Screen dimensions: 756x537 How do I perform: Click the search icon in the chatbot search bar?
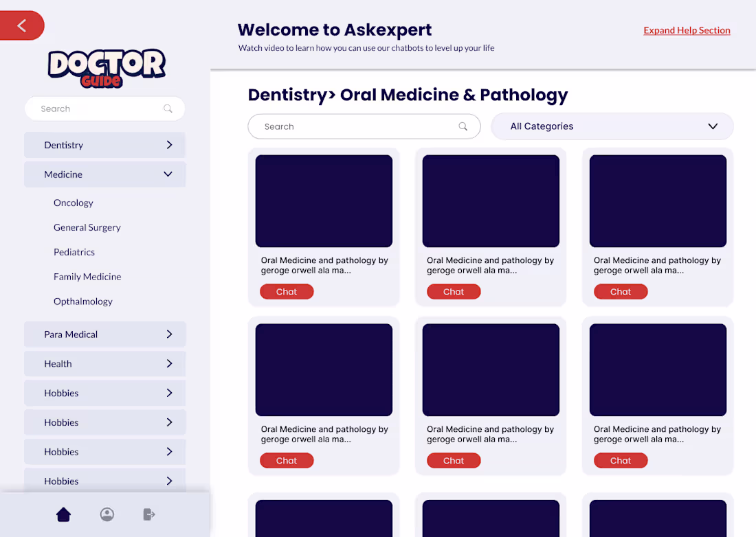463,126
